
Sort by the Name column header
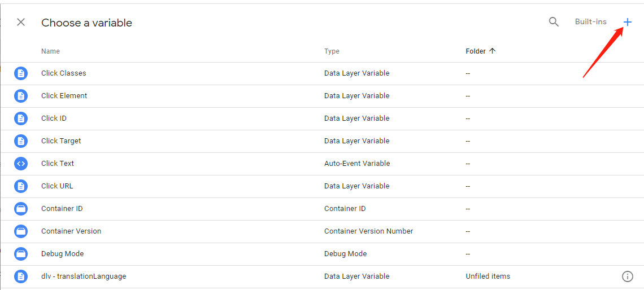pos(50,51)
